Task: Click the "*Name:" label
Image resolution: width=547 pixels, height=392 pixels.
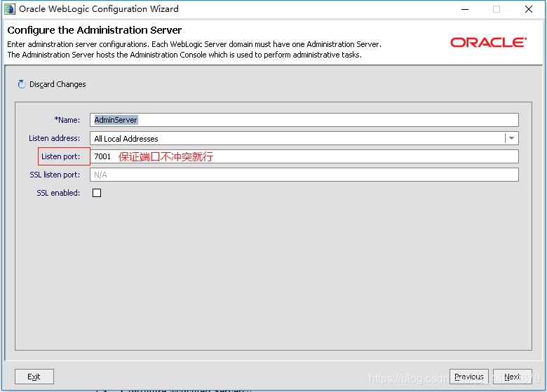Action: coord(67,120)
